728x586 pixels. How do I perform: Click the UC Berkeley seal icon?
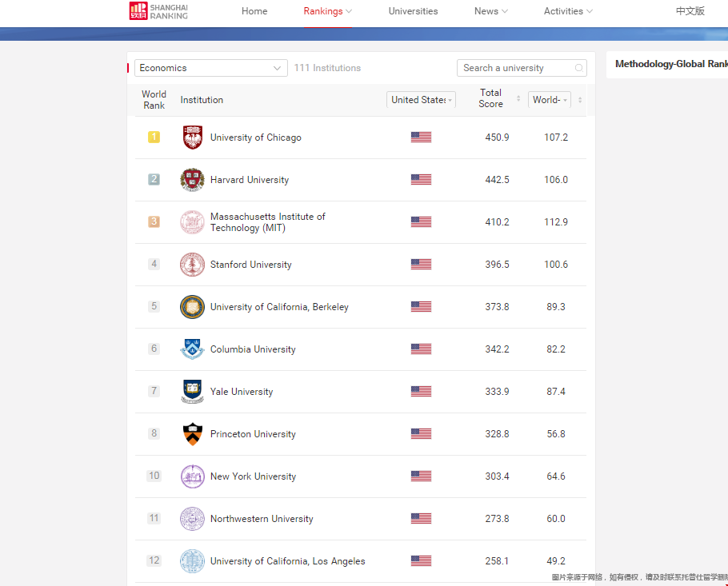click(x=192, y=307)
